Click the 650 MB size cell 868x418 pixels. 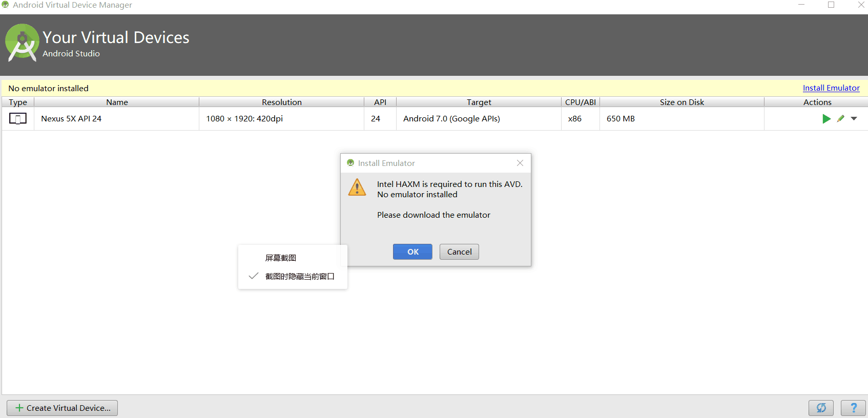pyautogui.click(x=682, y=119)
